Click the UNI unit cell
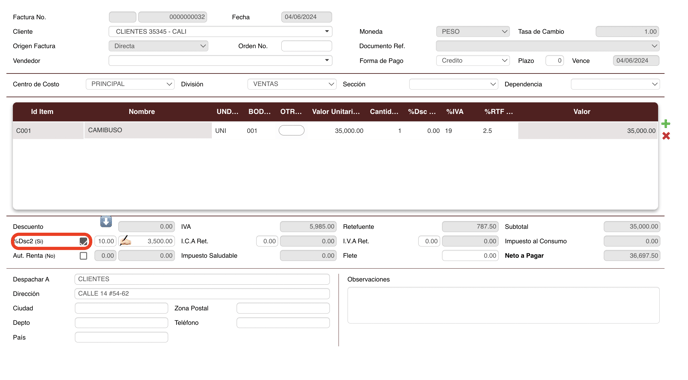The height and width of the screenshot is (380, 688). tap(221, 131)
